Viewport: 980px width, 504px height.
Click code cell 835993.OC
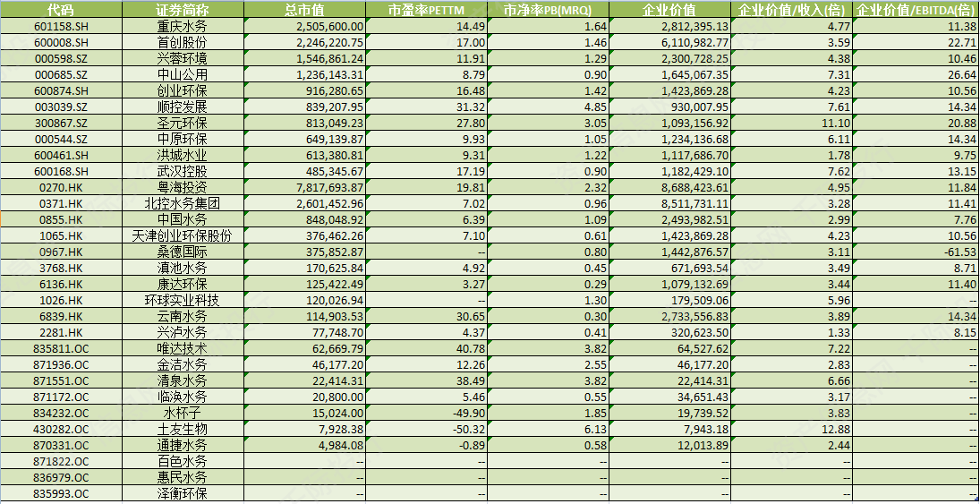coord(61,494)
